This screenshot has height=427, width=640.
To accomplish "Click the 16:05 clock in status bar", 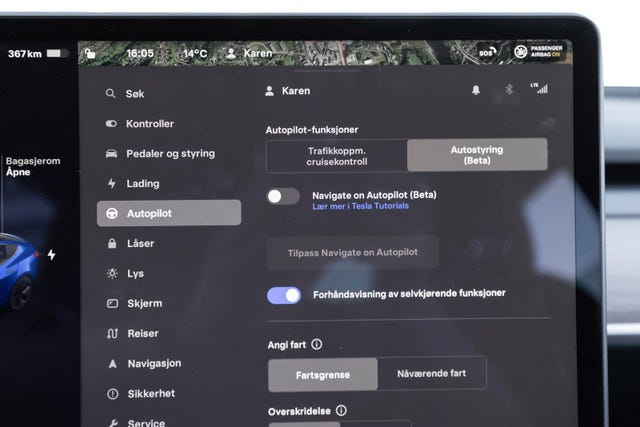I will pos(140,53).
